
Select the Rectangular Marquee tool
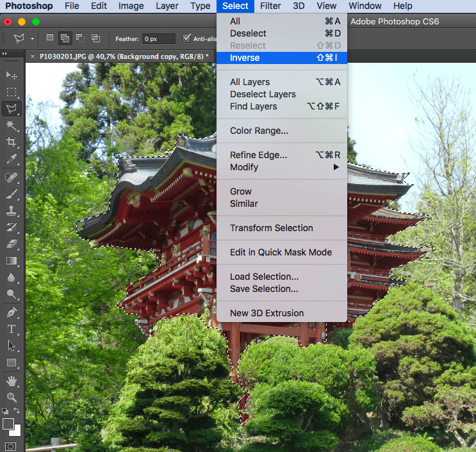(12, 93)
